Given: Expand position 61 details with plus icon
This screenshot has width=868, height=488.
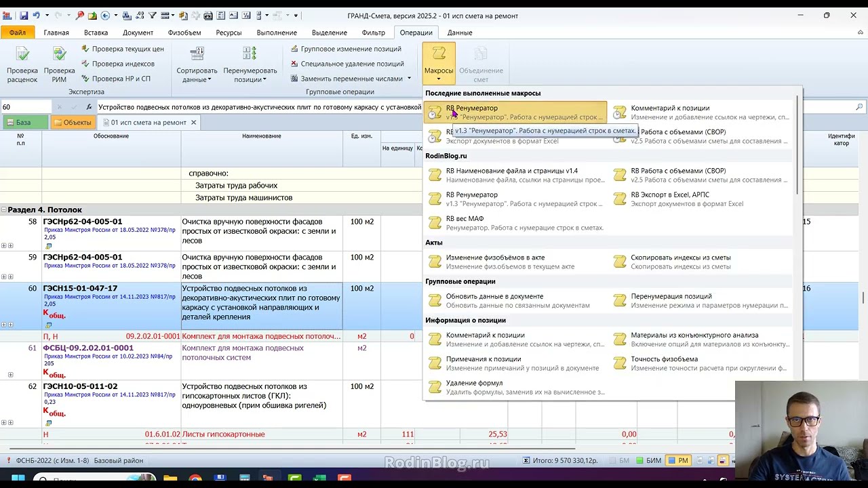Looking at the screenshot, I should coord(10,375).
